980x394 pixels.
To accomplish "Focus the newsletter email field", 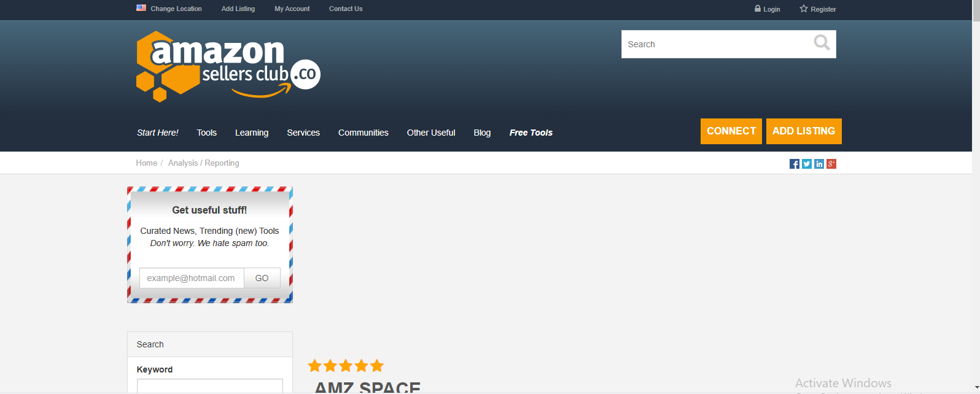I will pyautogui.click(x=192, y=278).
